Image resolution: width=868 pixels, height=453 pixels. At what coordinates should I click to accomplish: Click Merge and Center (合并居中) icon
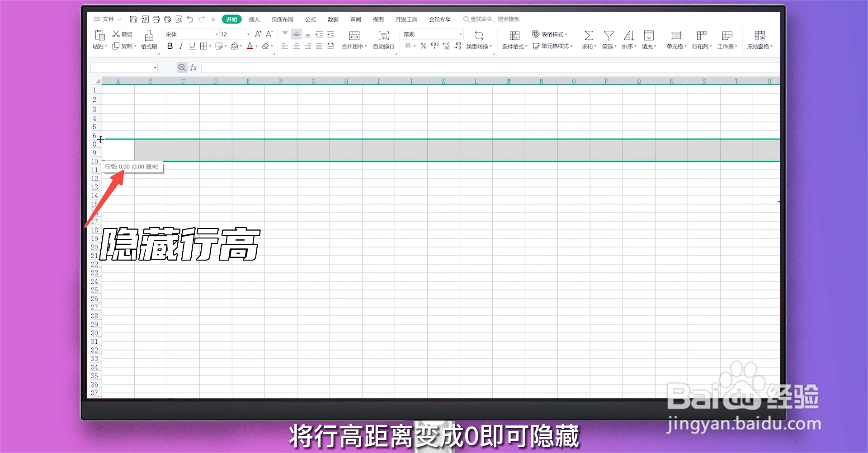tap(354, 36)
